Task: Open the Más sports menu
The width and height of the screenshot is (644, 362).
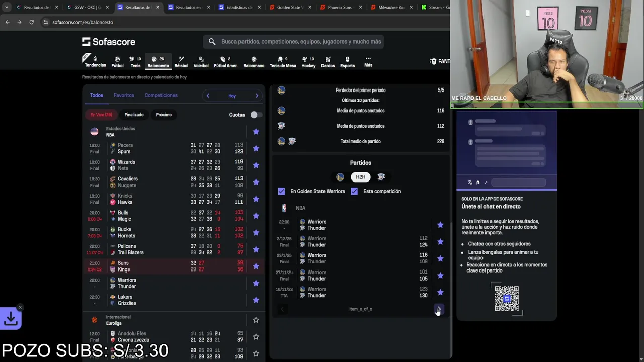Action: [x=368, y=62]
